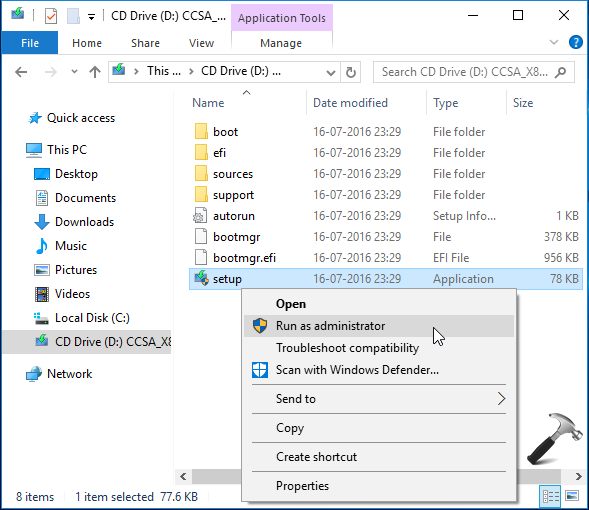Open the address bar history dropdown
589x510 pixels.
[x=331, y=72]
